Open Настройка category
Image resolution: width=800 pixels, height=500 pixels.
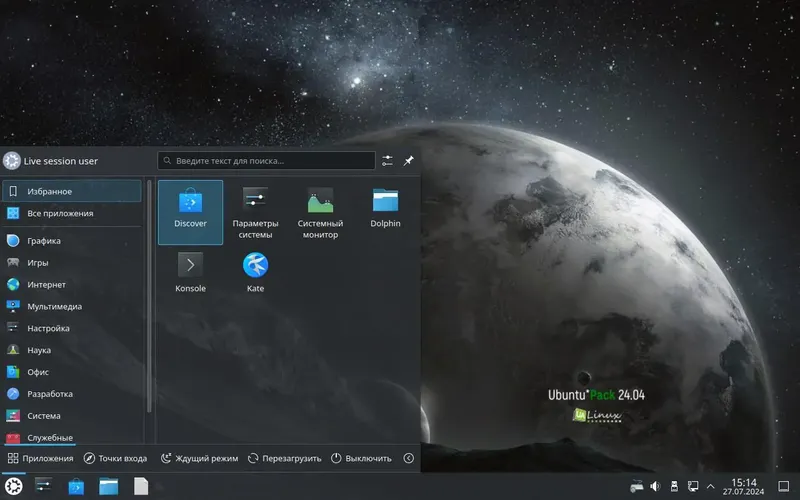(x=72, y=329)
